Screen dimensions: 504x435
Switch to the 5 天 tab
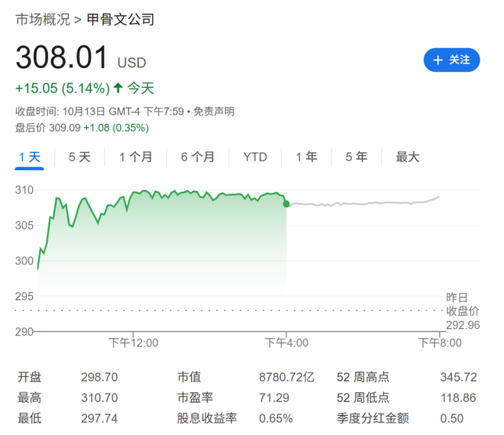click(x=79, y=157)
